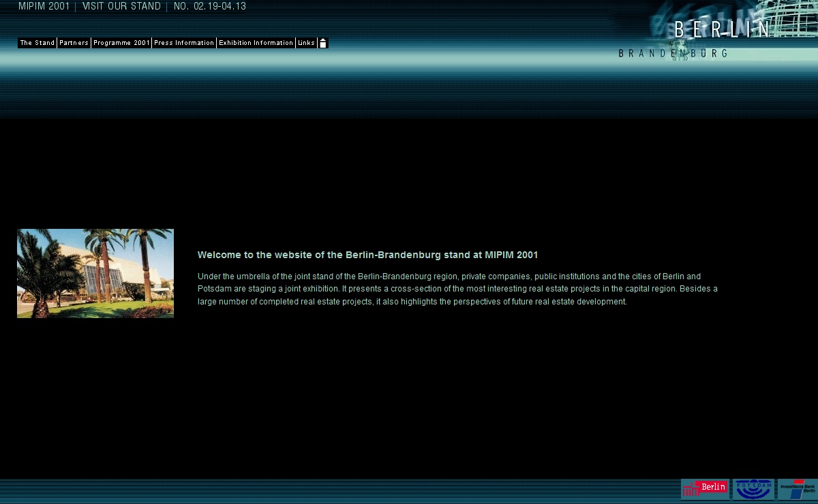Go to the Partners page

pos(74,43)
